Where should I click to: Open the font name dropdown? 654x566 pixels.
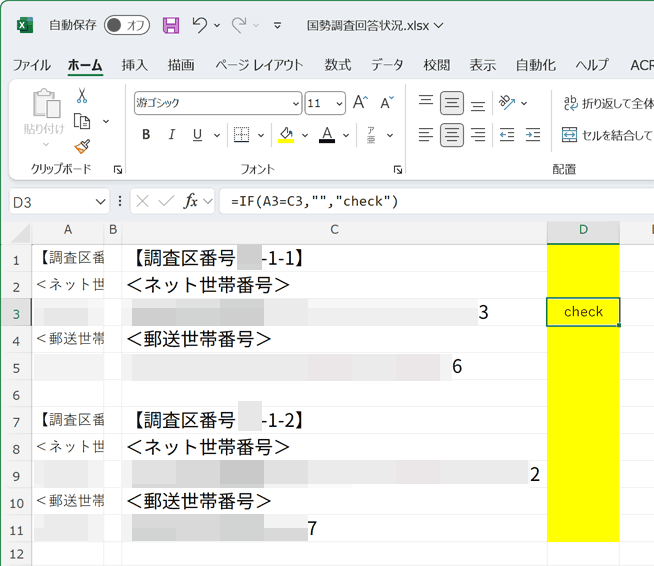click(x=296, y=104)
